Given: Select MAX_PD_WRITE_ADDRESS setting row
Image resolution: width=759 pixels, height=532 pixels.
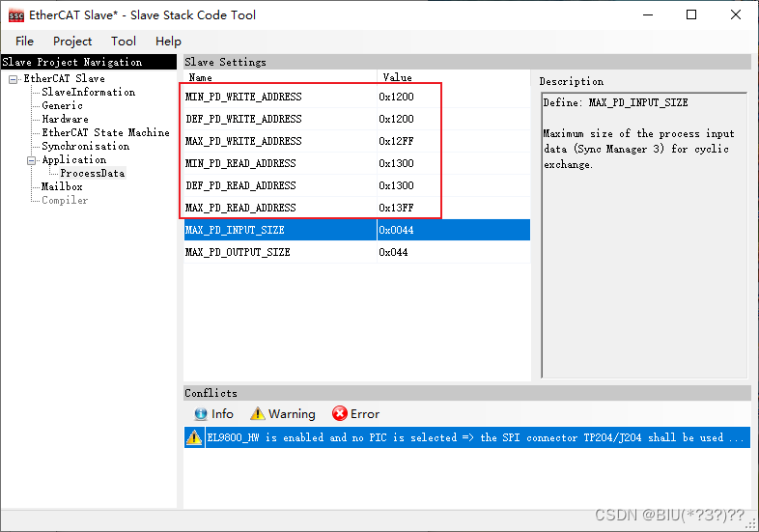Looking at the screenshot, I should click(x=356, y=141).
